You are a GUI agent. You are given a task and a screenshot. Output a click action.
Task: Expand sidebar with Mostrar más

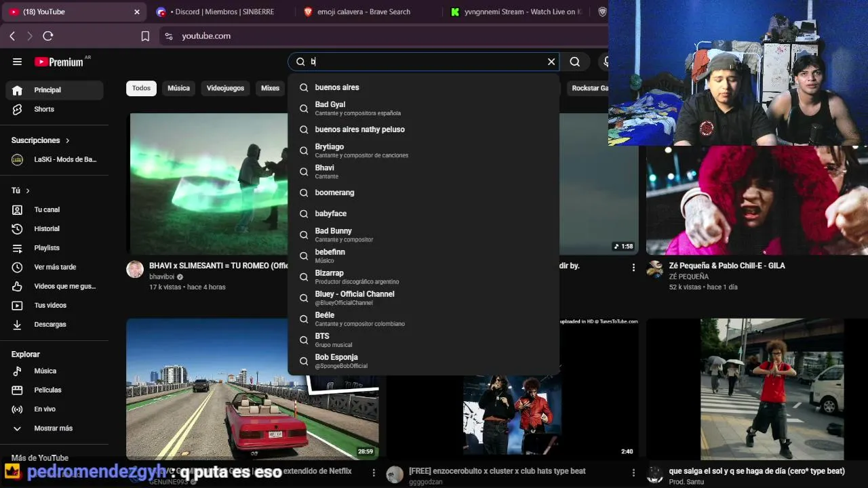coord(54,428)
